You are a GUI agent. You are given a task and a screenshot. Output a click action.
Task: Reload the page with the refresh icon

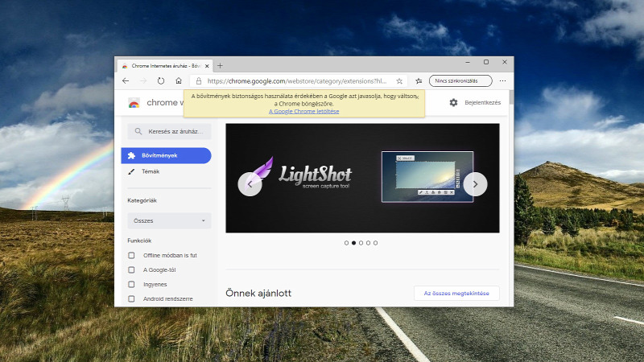tap(160, 81)
